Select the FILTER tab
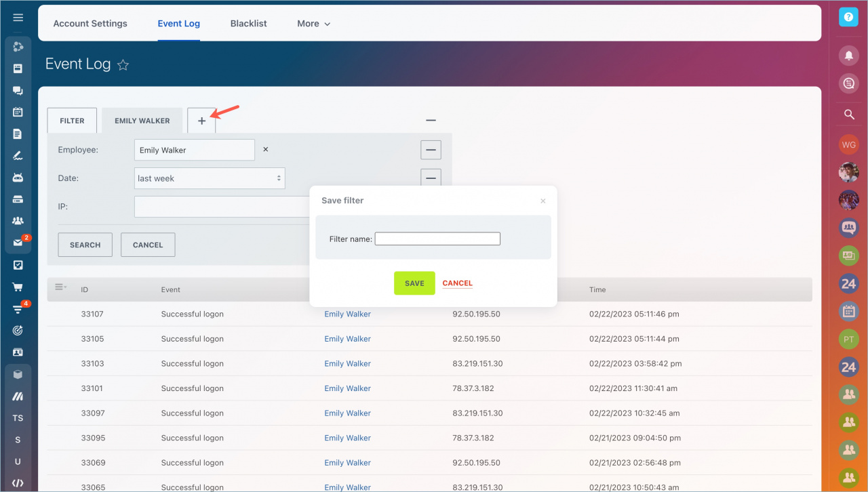The width and height of the screenshot is (868, 492). [72, 121]
